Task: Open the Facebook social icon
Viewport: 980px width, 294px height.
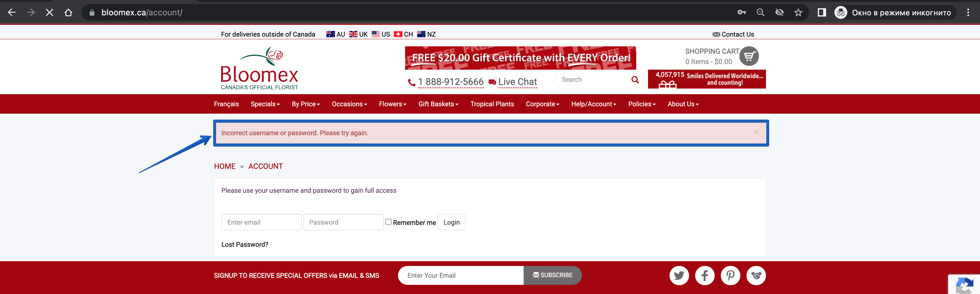Action: click(x=705, y=275)
